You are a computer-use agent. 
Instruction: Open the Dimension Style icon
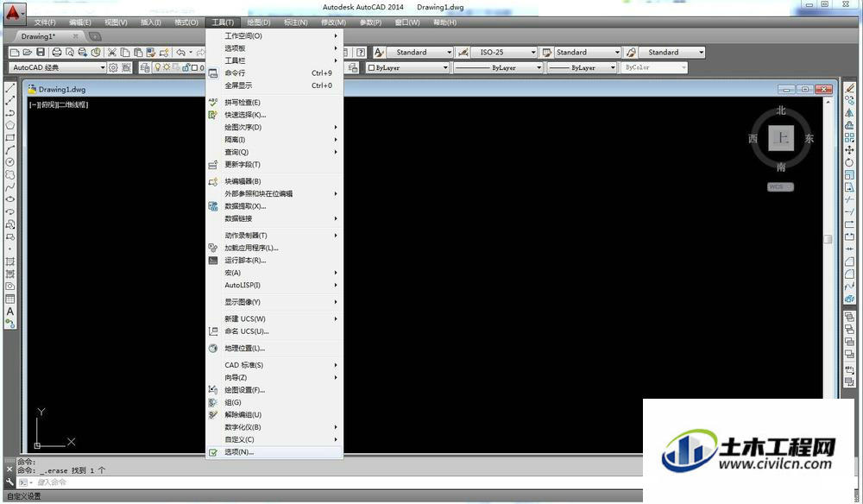coord(463,53)
